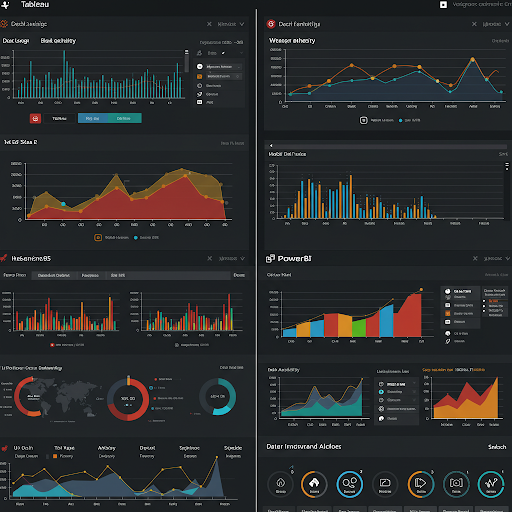Click the gear icon in the lower PowerBI list
Screen dimensions: 512x512
pos(381,409)
